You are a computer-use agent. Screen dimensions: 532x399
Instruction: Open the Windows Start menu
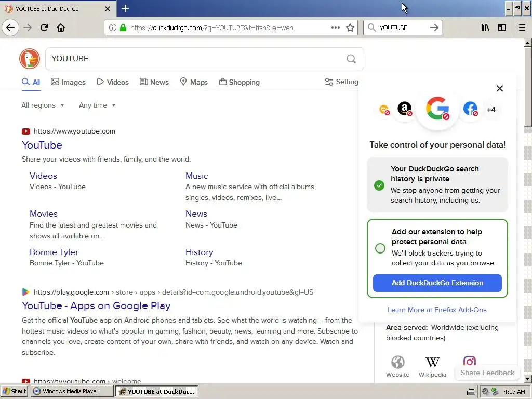coord(15,391)
